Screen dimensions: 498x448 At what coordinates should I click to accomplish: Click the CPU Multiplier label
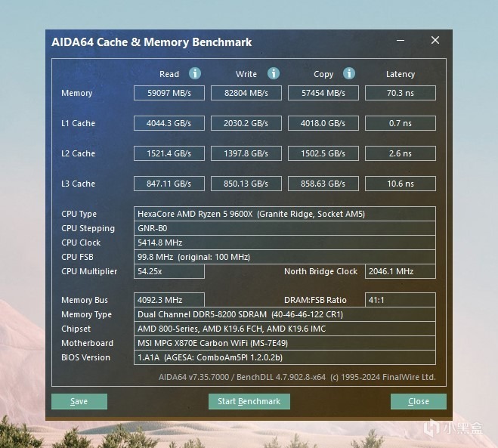tap(89, 271)
